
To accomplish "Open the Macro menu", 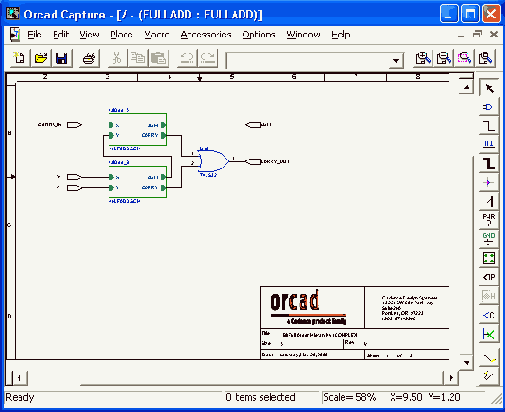I will pos(157,34).
